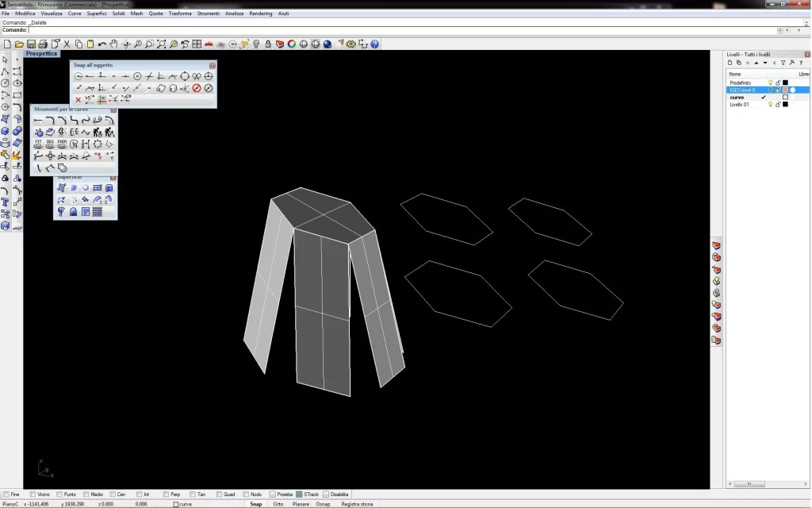This screenshot has height=508, width=812.
Task: Click the blue render sphere icon
Action: (327, 44)
